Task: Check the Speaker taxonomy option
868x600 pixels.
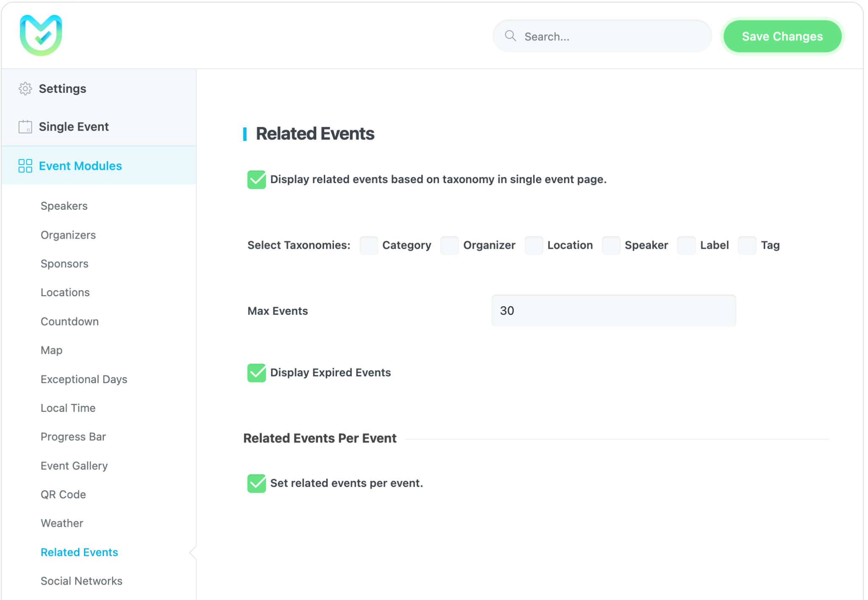Action: pyautogui.click(x=611, y=245)
